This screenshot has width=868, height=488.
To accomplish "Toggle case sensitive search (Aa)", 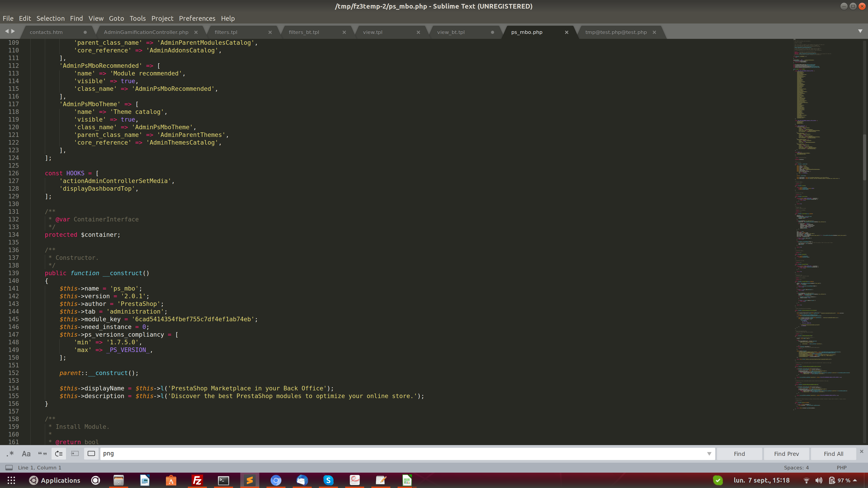I will click(x=26, y=454).
